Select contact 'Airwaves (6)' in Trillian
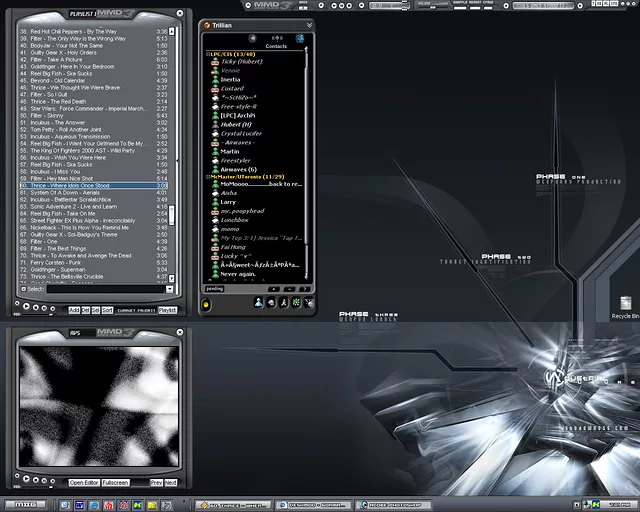Viewport: 640px width, 512px height. tap(239, 169)
